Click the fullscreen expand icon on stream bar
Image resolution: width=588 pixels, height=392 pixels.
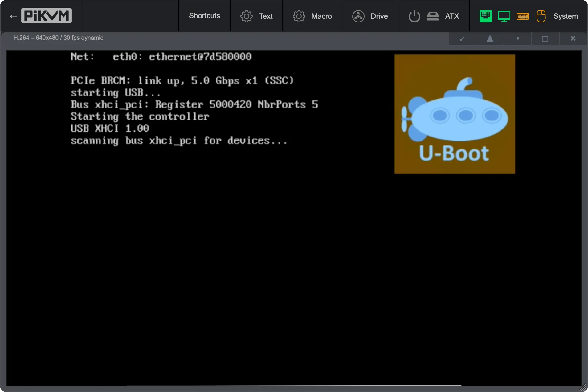point(462,39)
